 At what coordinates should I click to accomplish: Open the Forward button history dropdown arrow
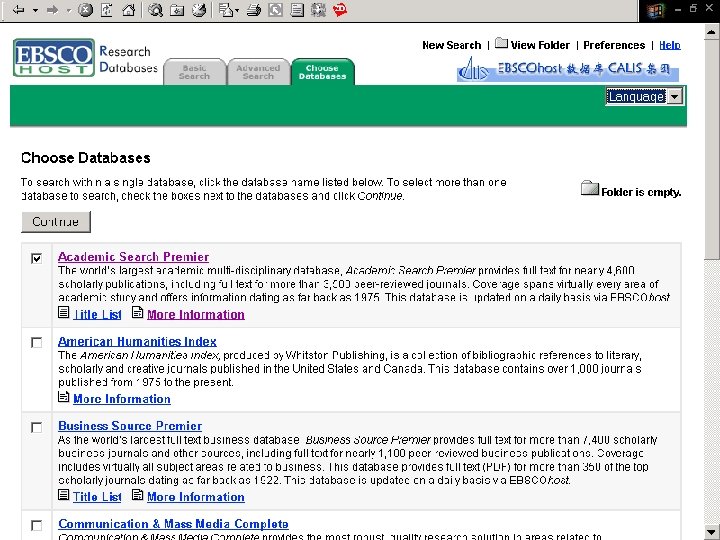click(x=69, y=10)
